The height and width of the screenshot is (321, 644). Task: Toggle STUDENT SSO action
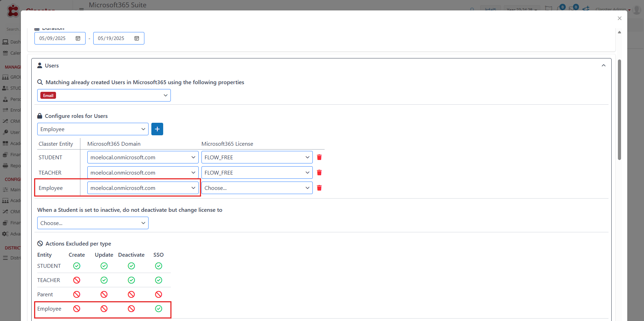(159, 266)
